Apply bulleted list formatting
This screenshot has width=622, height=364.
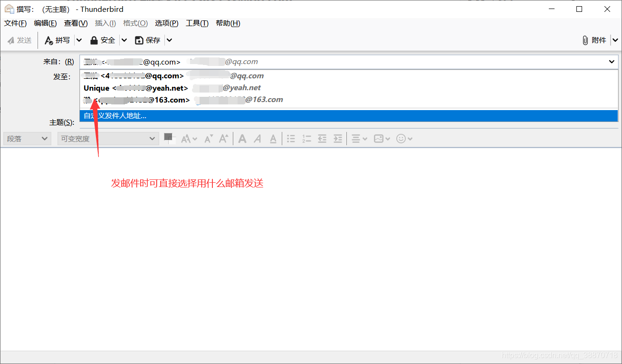(x=291, y=139)
